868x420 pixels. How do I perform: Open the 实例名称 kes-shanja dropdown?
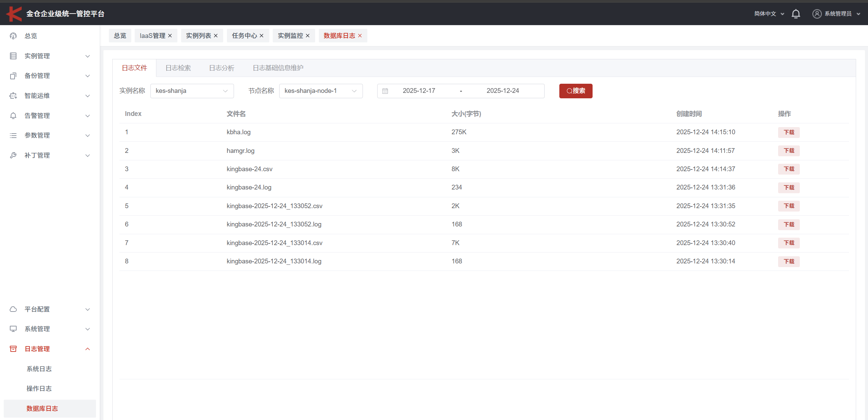click(x=192, y=91)
